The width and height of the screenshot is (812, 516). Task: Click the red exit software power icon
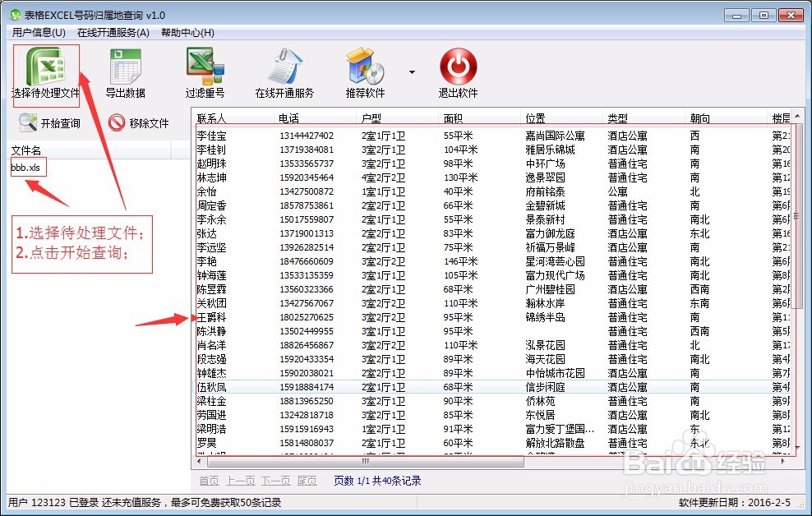pyautogui.click(x=459, y=67)
